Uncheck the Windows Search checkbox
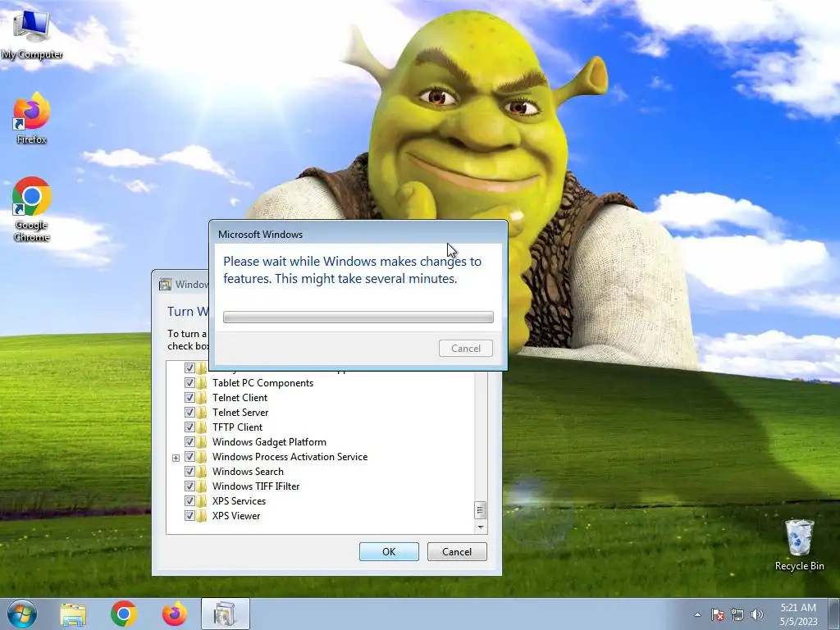Screen dimensions: 840x630 click(189, 472)
